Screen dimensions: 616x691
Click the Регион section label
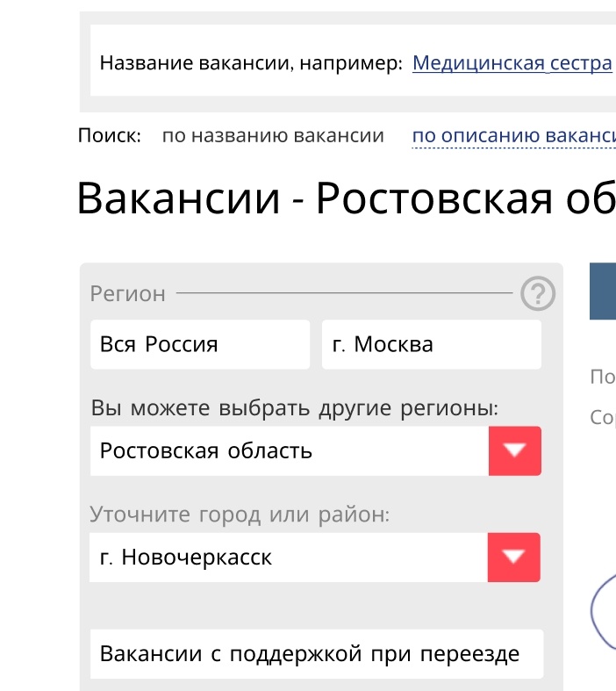[x=127, y=294]
